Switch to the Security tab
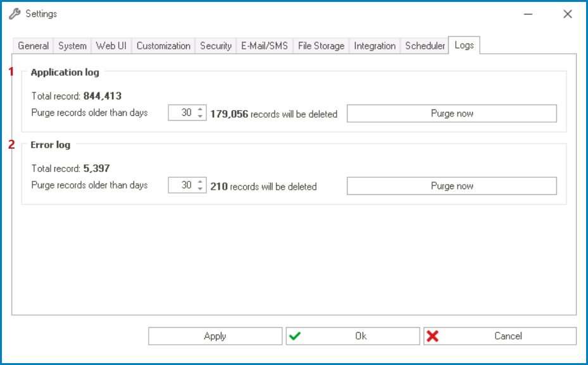The height and width of the screenshot is (365, 588). tap(215, 46)
